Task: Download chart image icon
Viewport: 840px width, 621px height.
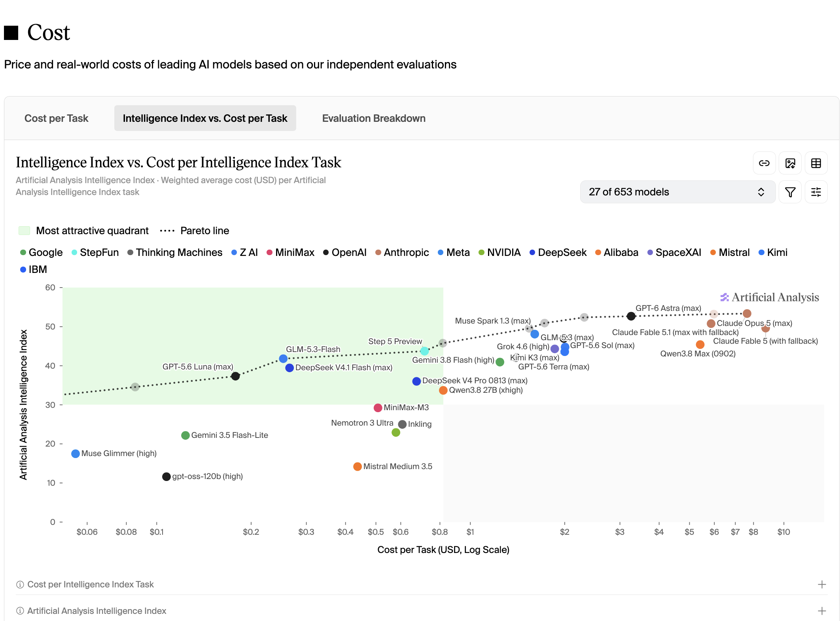Action: click(790, 163)
